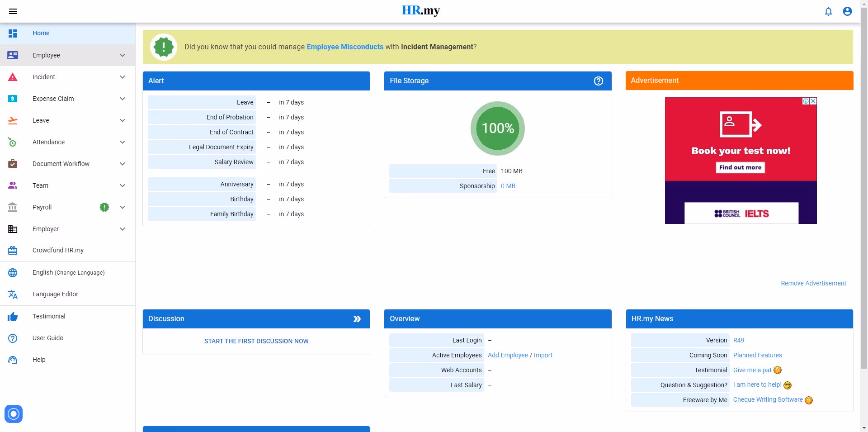The width and height of the screenshot is (868, 432).
Task: Expand the Employee menu chevron
Action: [x=123, y=55]
